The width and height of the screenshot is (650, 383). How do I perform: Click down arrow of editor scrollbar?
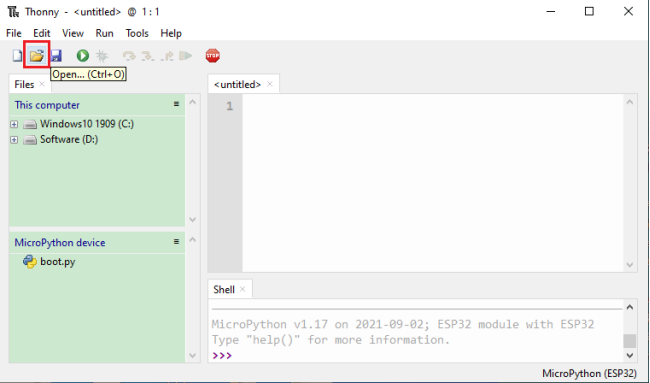[630, 265]
